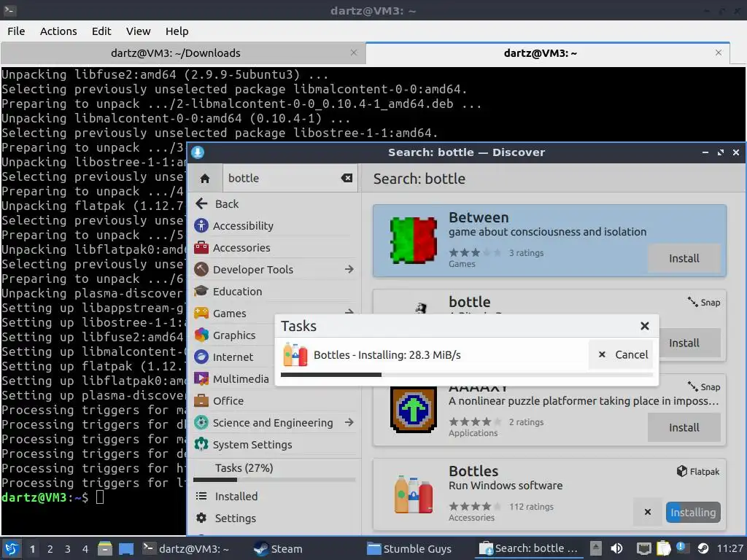Image resolution: width=747 pixels, height=560 pixels.
Task: Cancel Bottles installation via card X button
Action: pyautogui.click(x=648, y=512)
